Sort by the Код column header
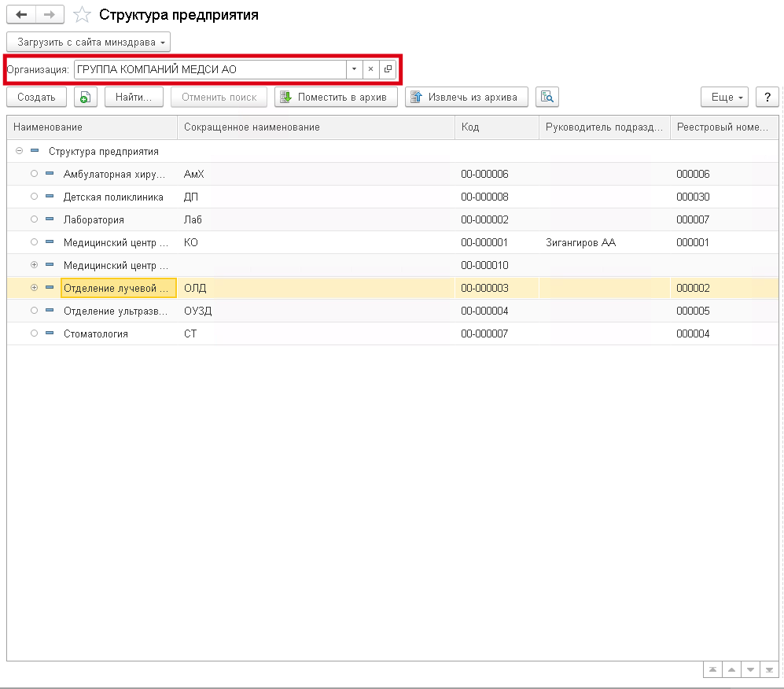The width and height of the screenshot is (784, 689). (x=497, y=127)
